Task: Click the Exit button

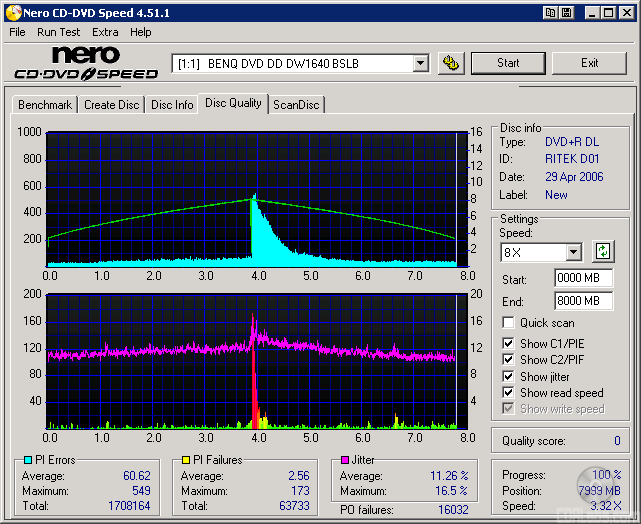Action: pos(589,63)
